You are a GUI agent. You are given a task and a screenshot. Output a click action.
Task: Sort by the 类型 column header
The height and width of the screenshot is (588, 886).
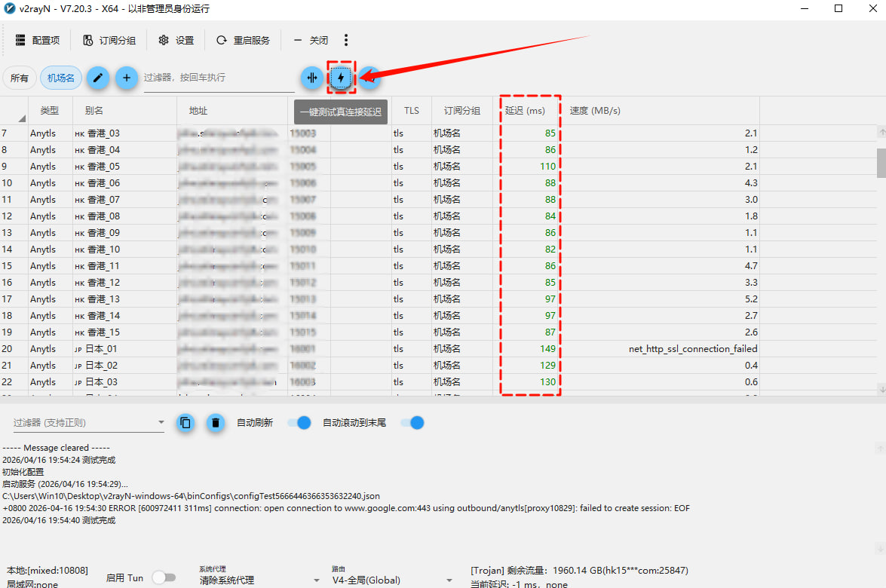(50, 111)
